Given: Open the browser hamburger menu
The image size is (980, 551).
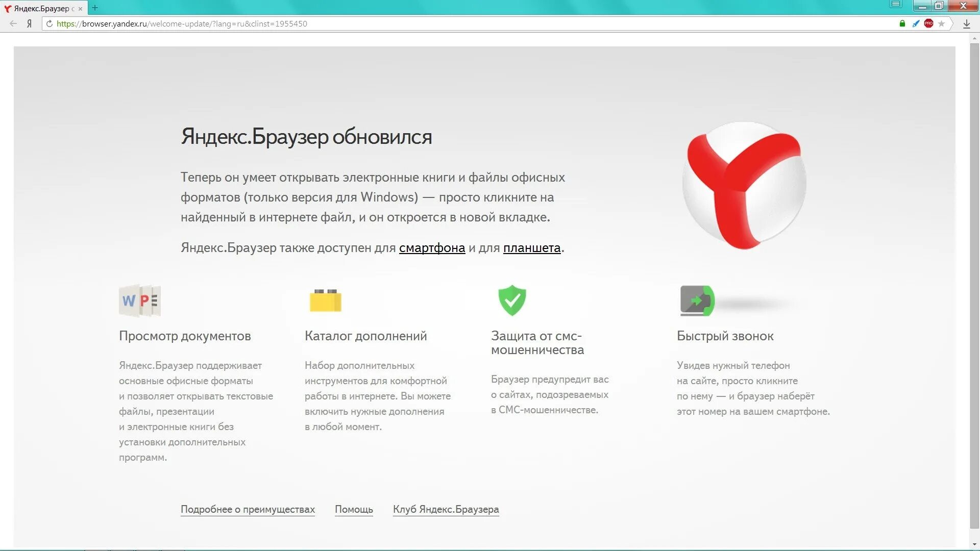Looking at the screenshot, I should 896,5.
